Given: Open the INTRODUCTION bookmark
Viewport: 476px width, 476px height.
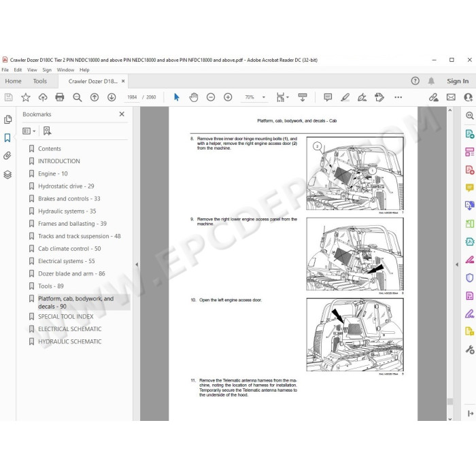Looking at the screenshot, I should coord(59,161).
